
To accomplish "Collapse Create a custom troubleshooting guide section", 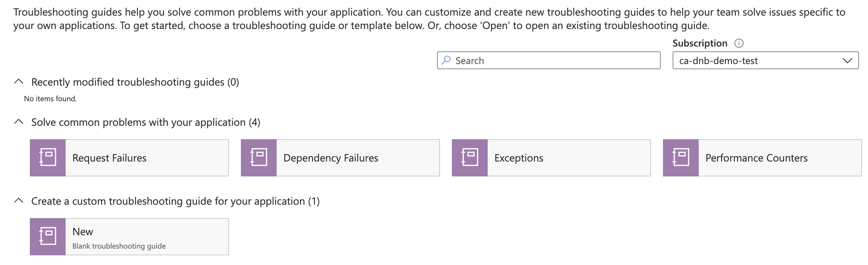I will [19, 201].
